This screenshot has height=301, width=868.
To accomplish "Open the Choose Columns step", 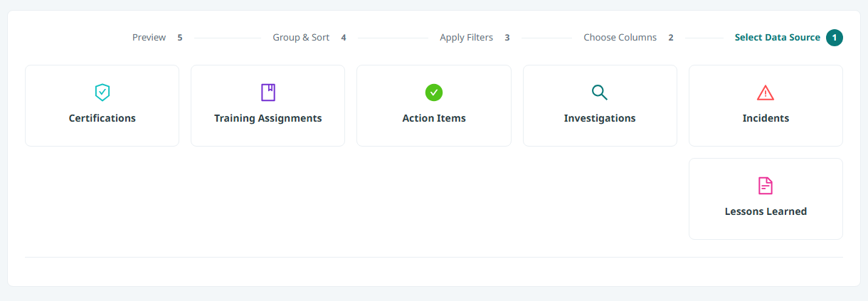I will click(x=620, y=38).
